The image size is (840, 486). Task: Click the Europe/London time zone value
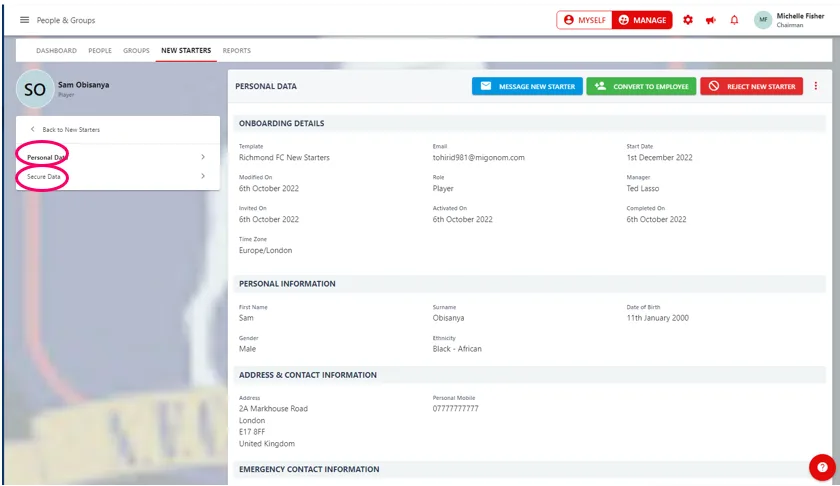265,250
